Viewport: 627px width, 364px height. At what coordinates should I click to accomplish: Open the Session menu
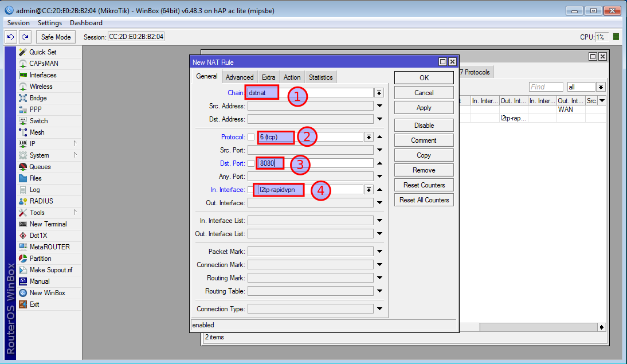point(18,23)
